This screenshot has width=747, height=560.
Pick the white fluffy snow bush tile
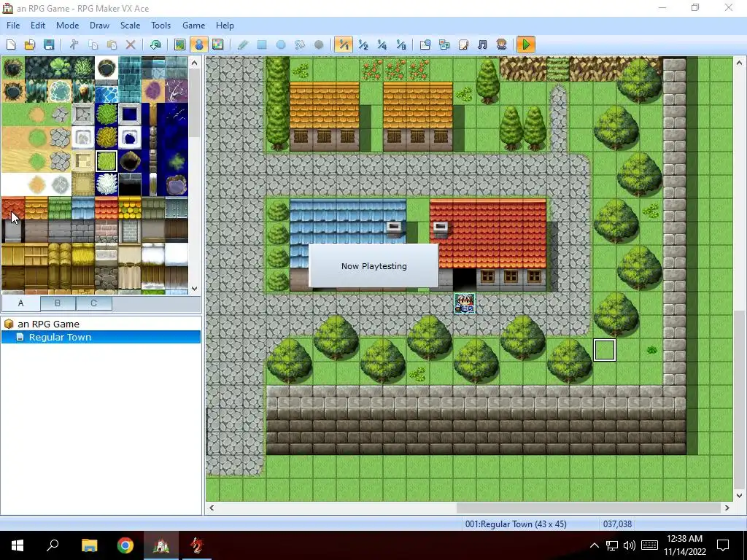click(107, 184)
